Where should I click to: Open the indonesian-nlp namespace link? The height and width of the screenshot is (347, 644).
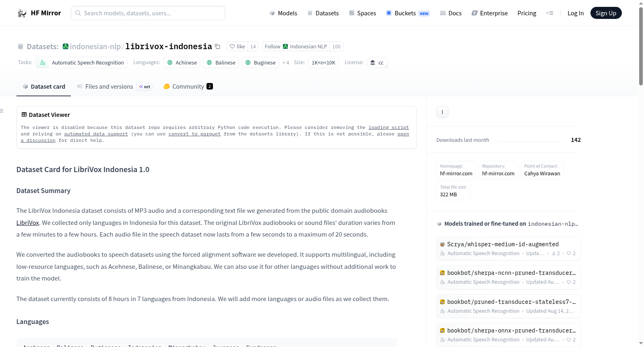95,46
